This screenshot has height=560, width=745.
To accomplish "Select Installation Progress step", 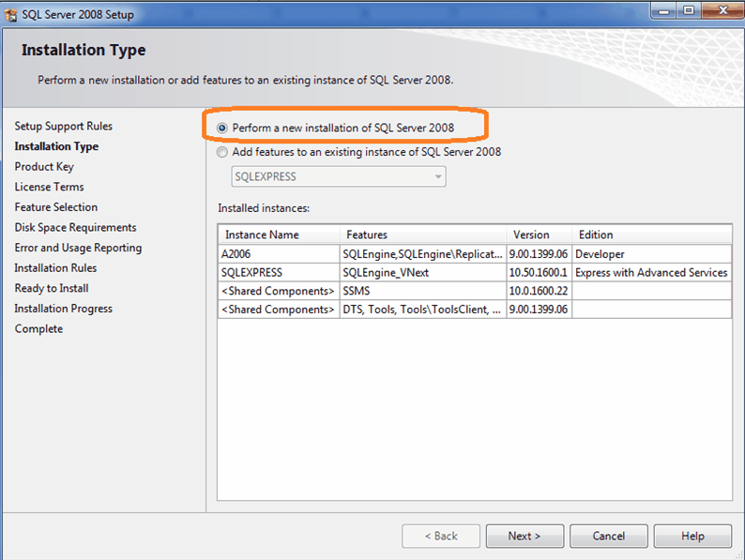I will (63, 309).
